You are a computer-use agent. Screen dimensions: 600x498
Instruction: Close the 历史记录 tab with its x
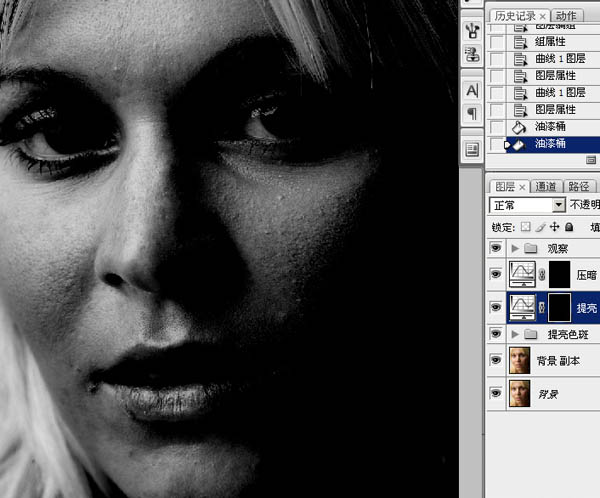coord(542,16)
